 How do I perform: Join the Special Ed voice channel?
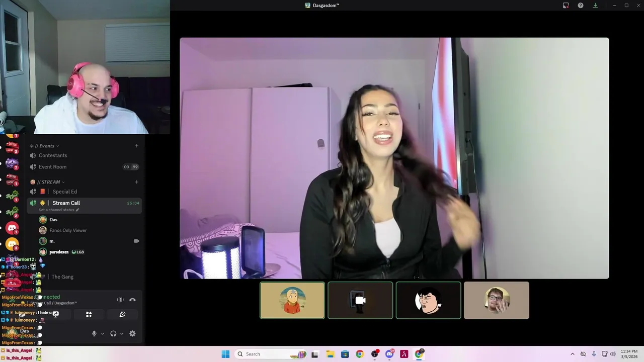(85, 192)
